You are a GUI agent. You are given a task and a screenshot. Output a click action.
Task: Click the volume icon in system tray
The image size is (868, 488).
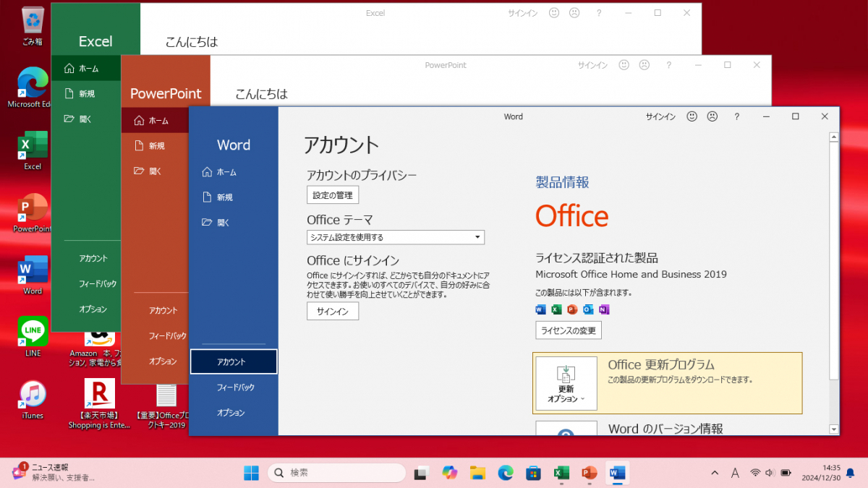tap(770, 473)
